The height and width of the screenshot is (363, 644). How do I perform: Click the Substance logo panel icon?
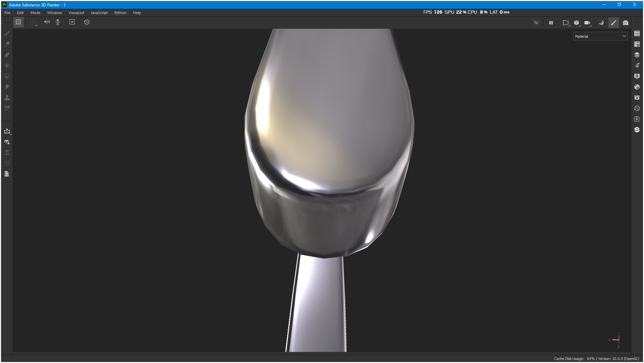click(x=637, y=130)
